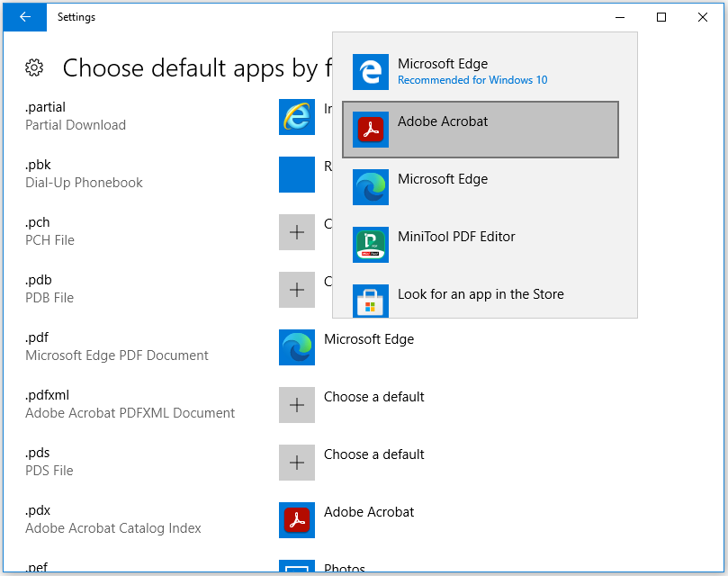Viewport: 728px width, 576px height.
Task: Click the PCH File description
Action: pos(49,240)
